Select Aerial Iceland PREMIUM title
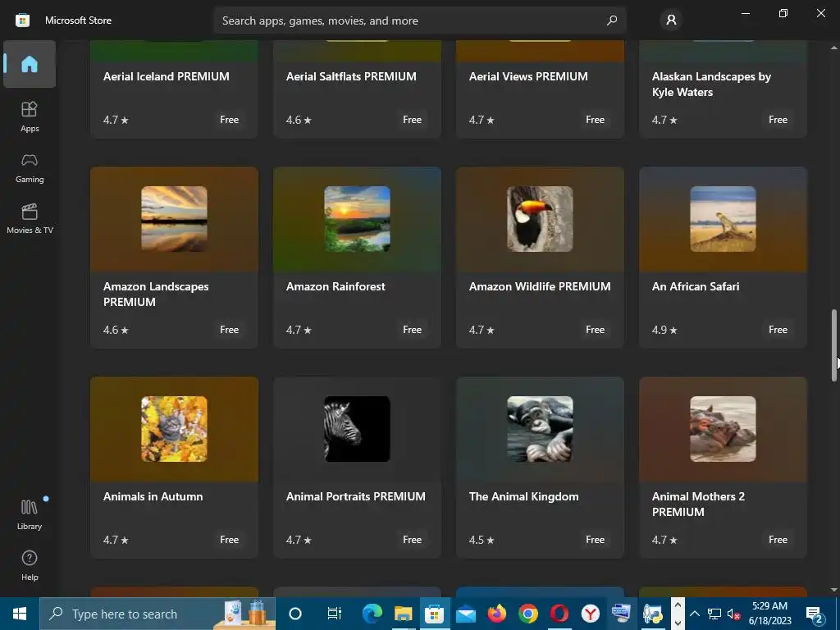Image resolution: width=840 pixels, height=630 pixels. pyautogui.click(x=166, y=76)
